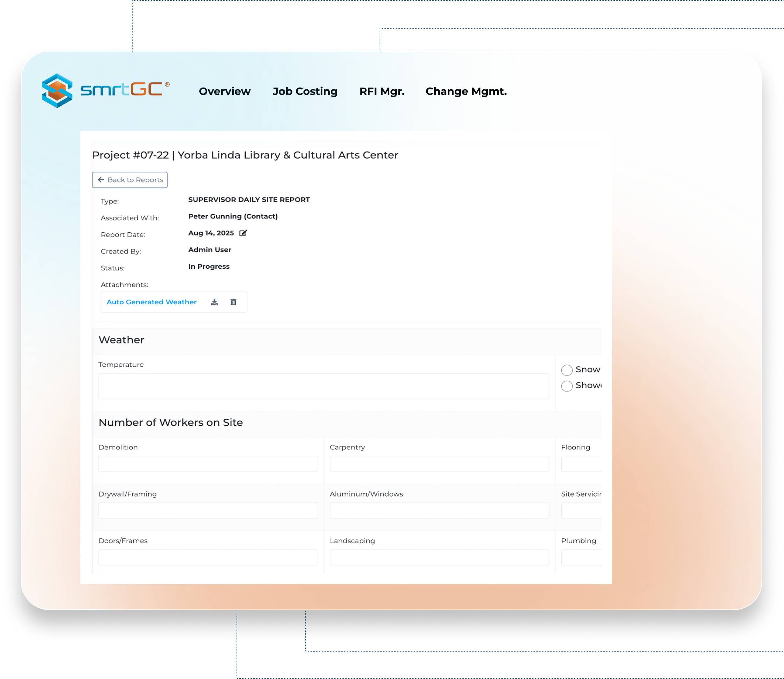The height and width of the screenshot is (679, 784).
Task: Open the Overview menu item
Action: (224, 91)
